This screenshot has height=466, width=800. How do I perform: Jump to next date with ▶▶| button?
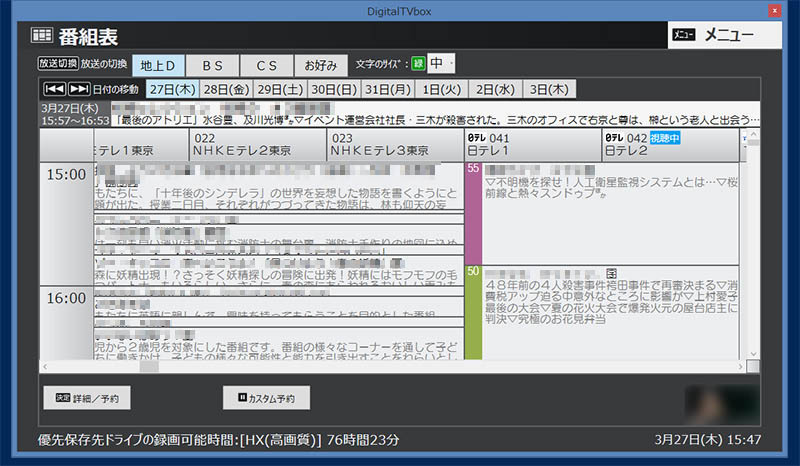pos(78,89)
